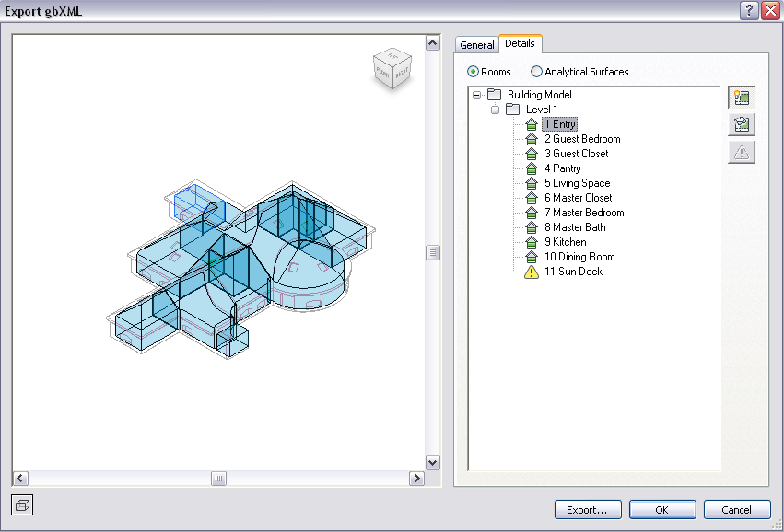Switch to the General tab
Screen dimensions: 784x532
point(476,45)
